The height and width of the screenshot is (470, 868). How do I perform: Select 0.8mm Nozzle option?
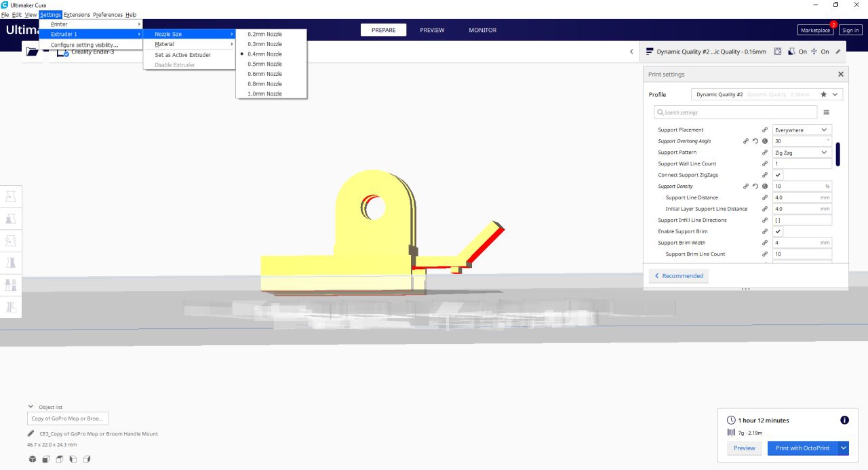271,84
